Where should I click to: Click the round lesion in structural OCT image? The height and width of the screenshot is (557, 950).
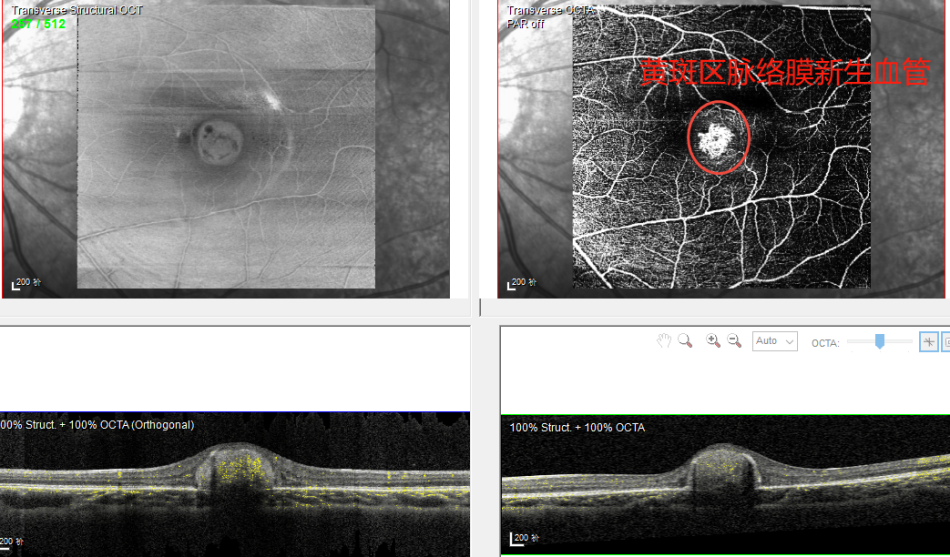[212, 141]
